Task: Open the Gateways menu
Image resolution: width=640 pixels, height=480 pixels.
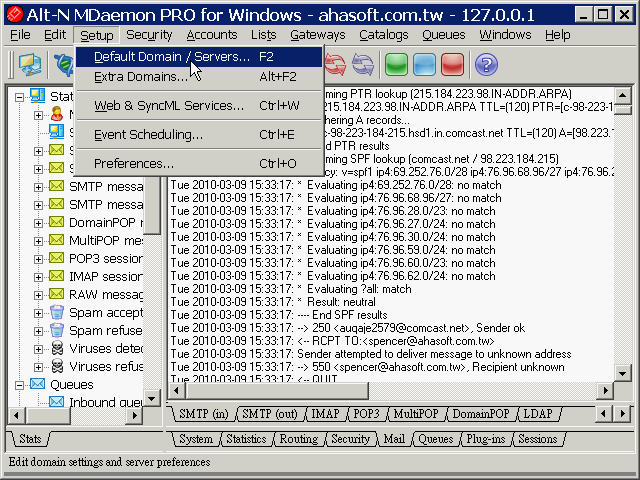Action: tap(318, 35)
